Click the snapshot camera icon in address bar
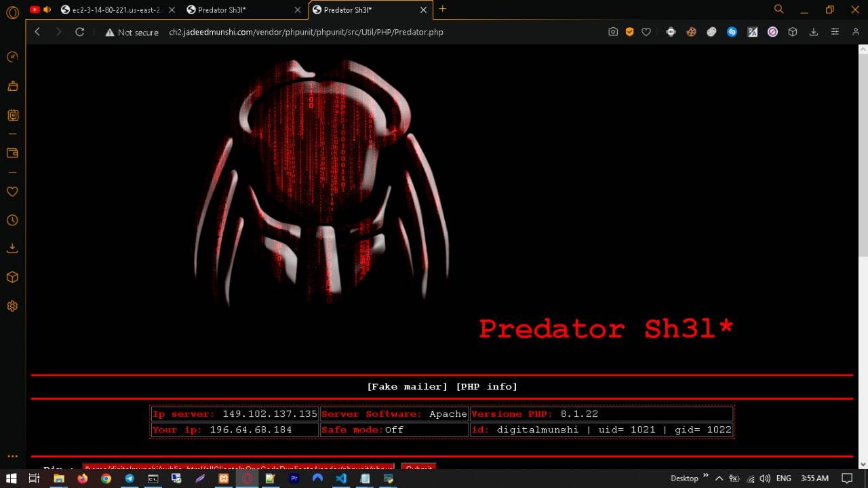 point(613,32)
